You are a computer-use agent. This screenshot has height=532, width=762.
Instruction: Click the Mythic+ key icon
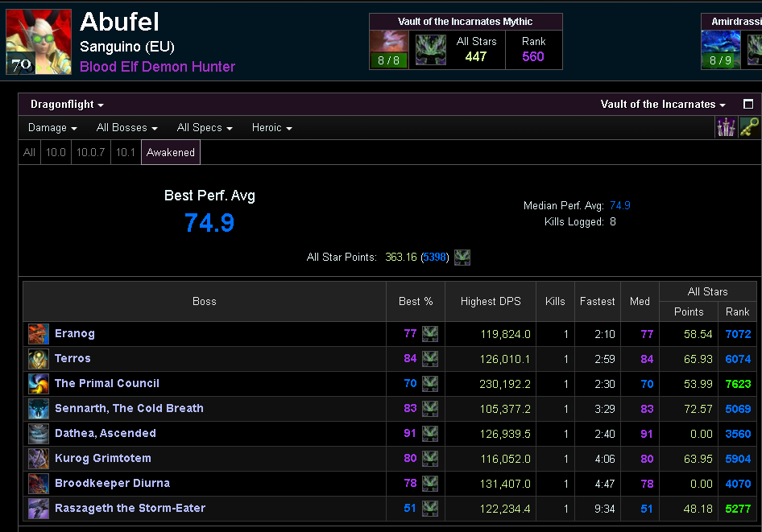(749, 127)
